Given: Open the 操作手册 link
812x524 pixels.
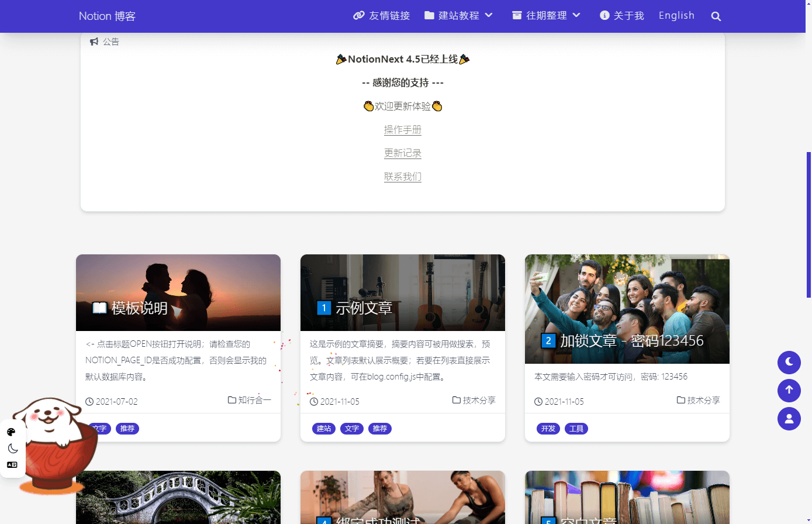Looking at the screenshot, I should click(x=403, y=129).
